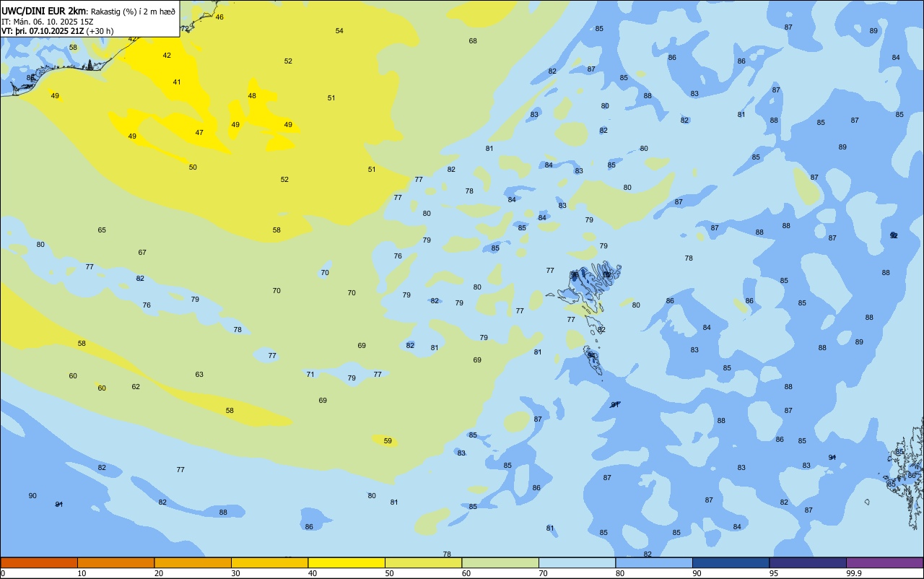924x579 pixels.
Task: Select the 10–20 orange legend segment
Action: (115, 562)
